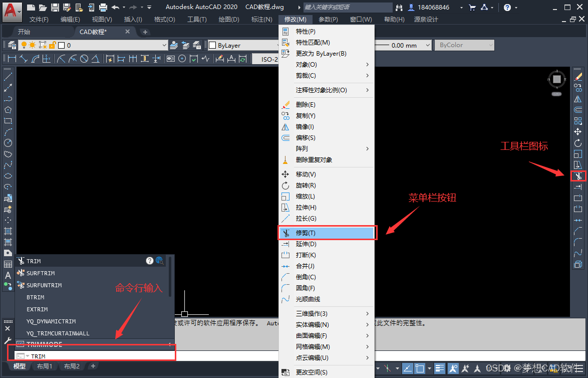Open the Layer Properties manager icon
The width and height of the screenshot is (588, 378).
[12, 45]
